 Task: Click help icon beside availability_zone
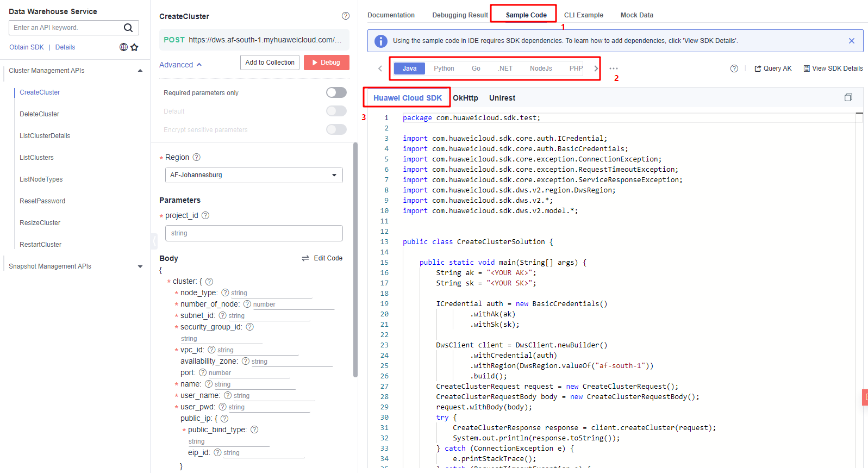pyautogui.click(x=246, y=361)
